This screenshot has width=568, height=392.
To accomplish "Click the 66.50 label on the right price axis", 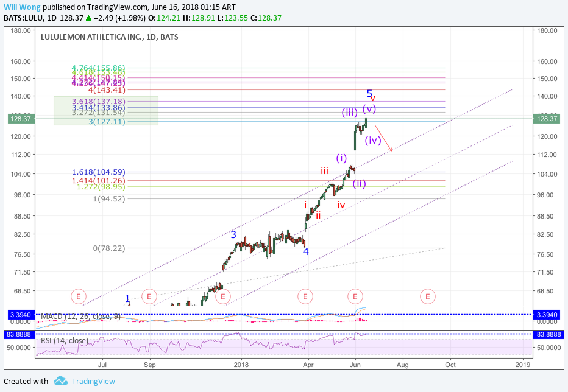I will point(545,291).
